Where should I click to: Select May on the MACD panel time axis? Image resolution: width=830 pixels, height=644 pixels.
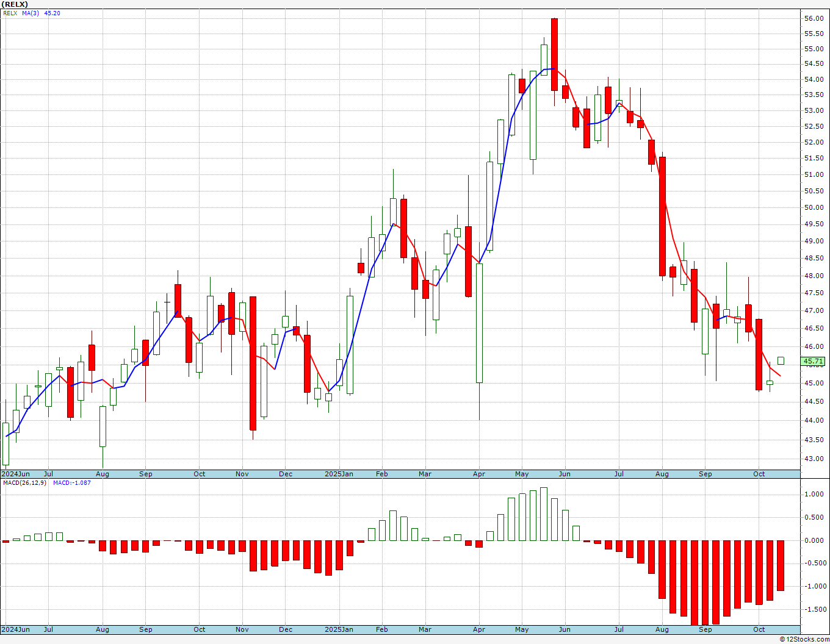coord(522,629)
